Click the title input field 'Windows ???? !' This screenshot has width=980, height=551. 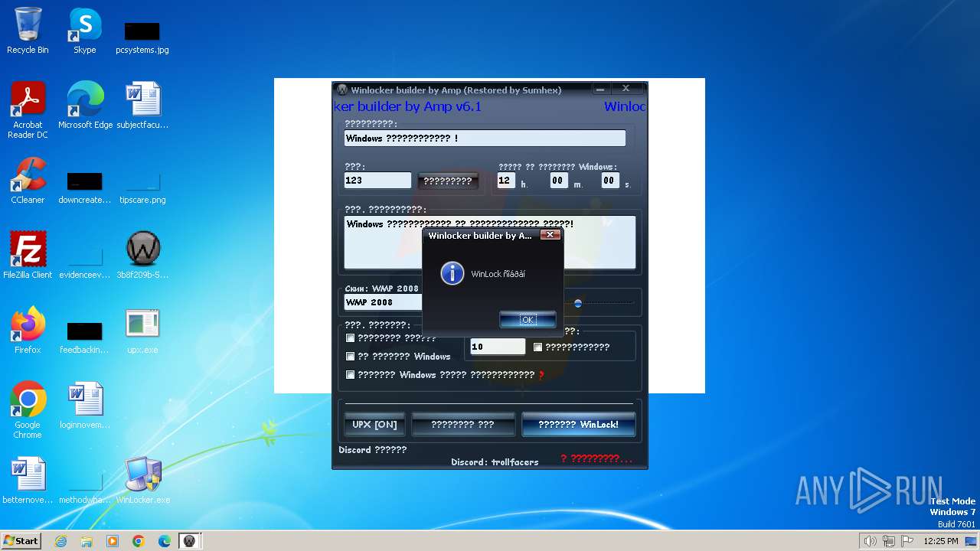point(485,139)
